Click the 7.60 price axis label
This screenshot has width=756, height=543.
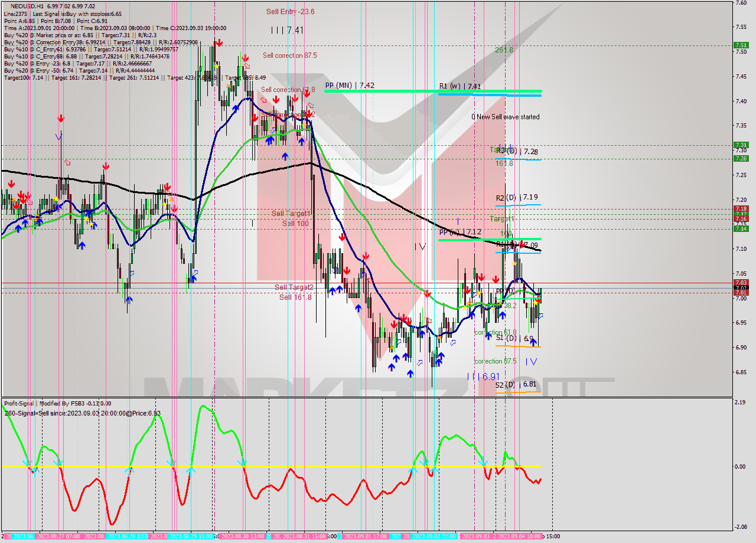740,2
